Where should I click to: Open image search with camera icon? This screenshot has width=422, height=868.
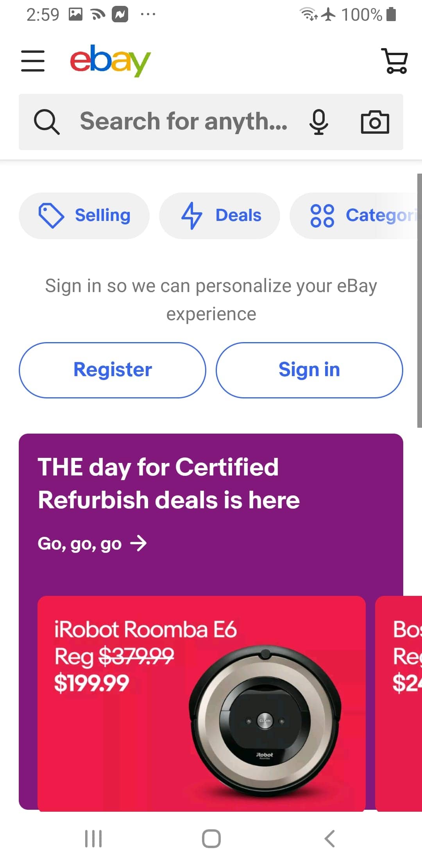click(375, 122)
